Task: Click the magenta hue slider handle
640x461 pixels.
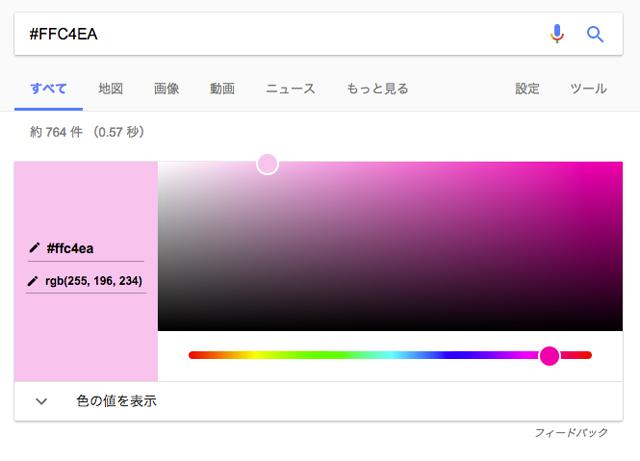Action: click(x=549, y=355)
